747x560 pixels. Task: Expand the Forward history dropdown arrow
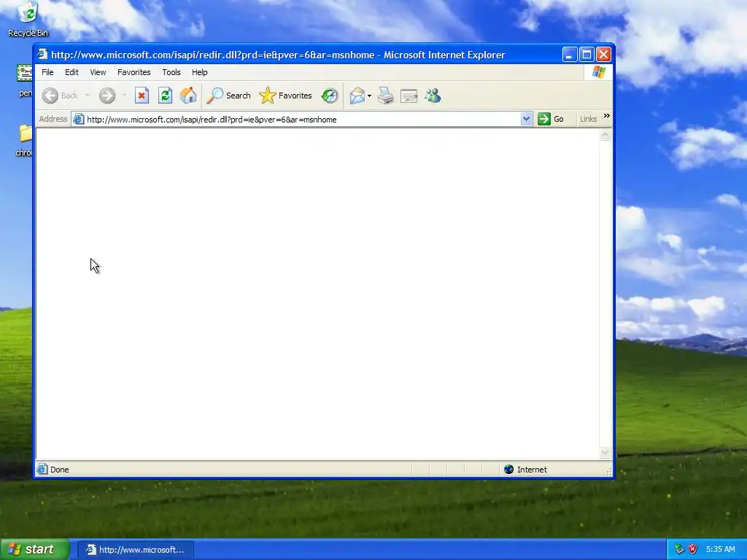coord(124,96)
